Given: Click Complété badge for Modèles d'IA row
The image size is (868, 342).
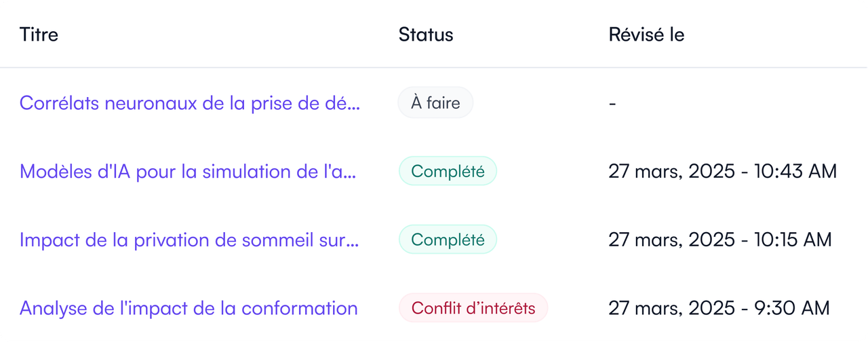Looking at the screenshot, I should [x=448, y=171].
